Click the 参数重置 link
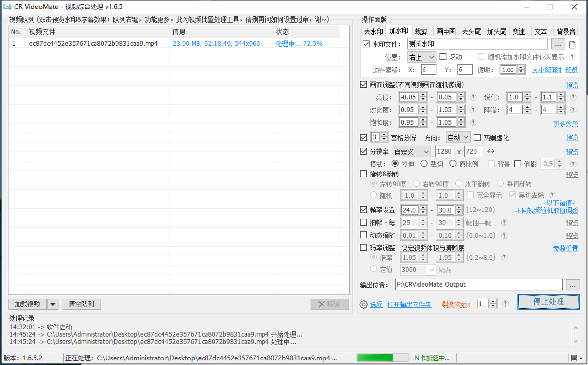The height and width of the screenshot is (365, 588). [565, 248]
